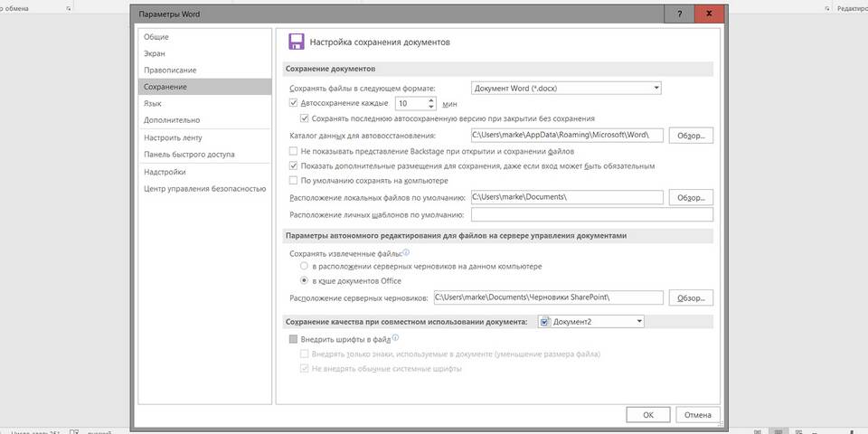Image resolution: width=868 pixels, height=434 pixels.
Task: Switch to Правописание settings
Action: click(204, 71)
